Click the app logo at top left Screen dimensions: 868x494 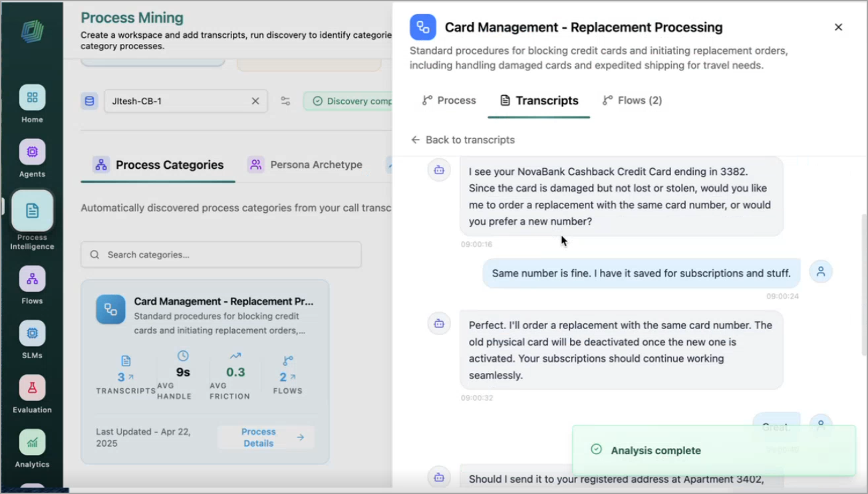32,32
